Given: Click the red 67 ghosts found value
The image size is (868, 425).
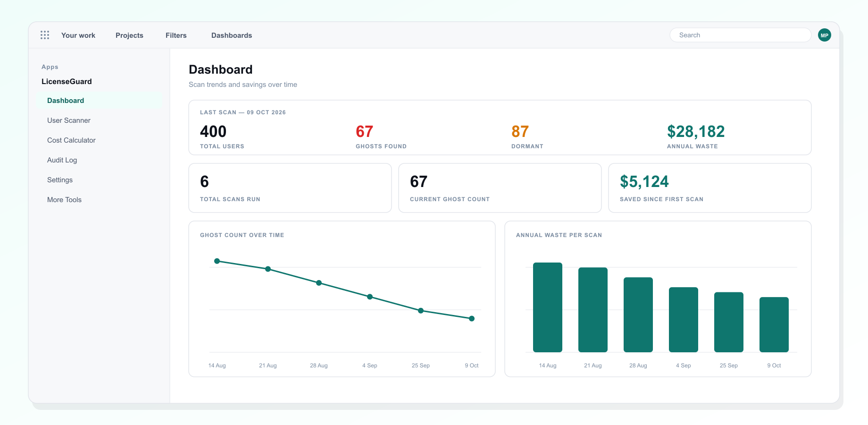Looking at the screenshot, I should 365,131.
